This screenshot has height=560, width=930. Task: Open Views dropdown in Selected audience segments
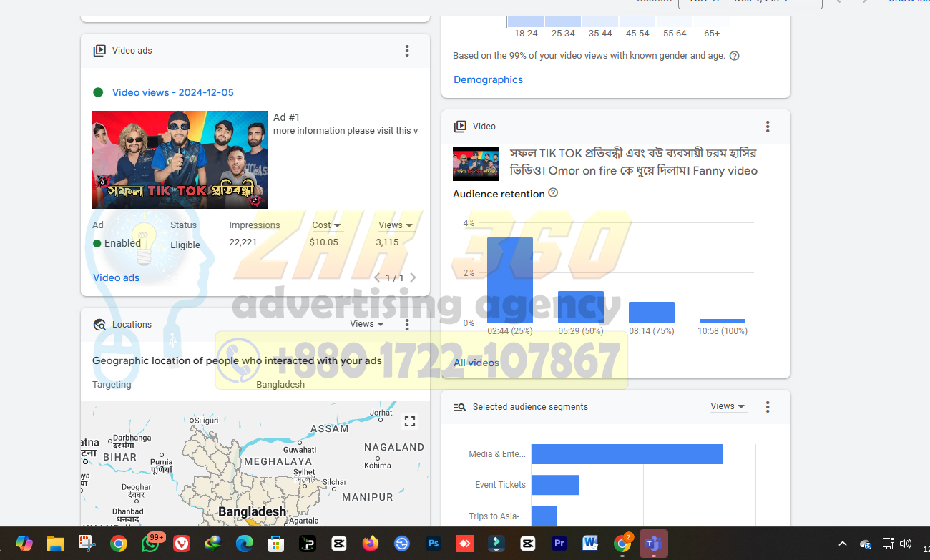point(728,406)
